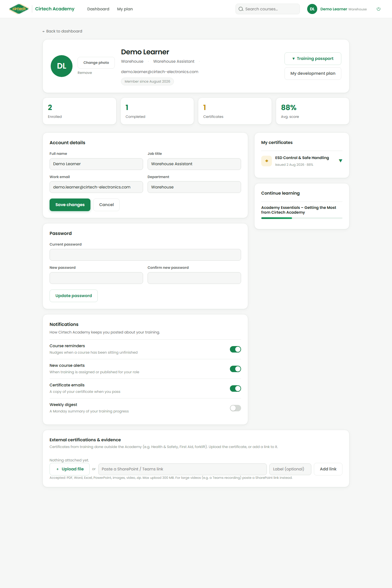Screen dimensions: 392x588
Task: Click Upload file button
Action: tap(69, 469)
